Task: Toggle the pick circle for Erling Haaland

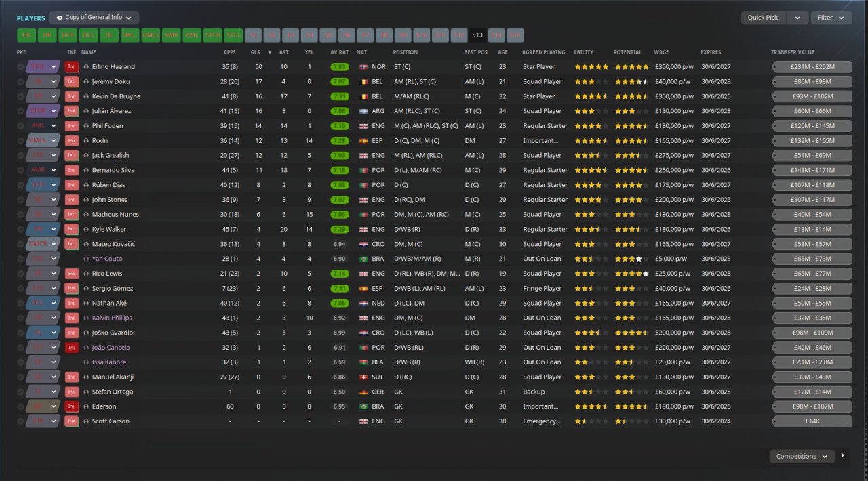Action: coord(20,67)
